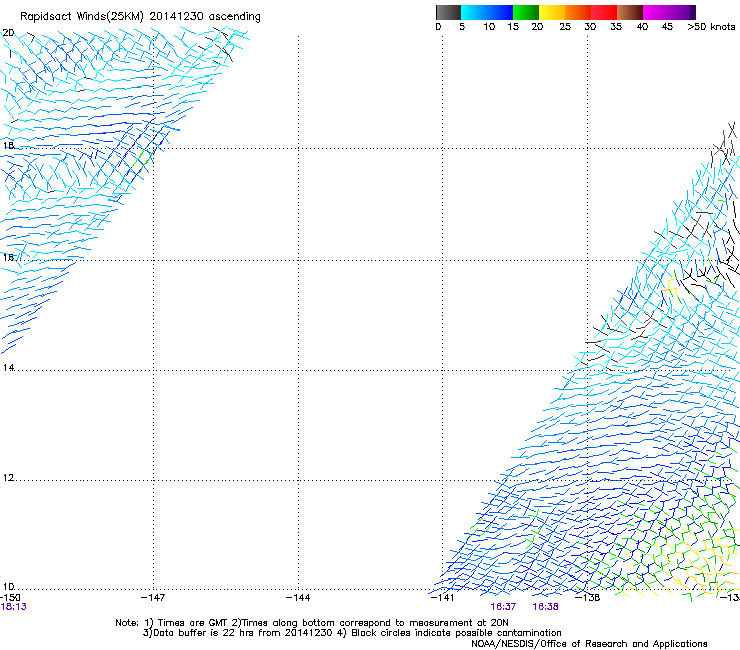The image size is (740, 650).
Task: Click the yellow 20–25 knots legend segment
Action: [552, 12]
